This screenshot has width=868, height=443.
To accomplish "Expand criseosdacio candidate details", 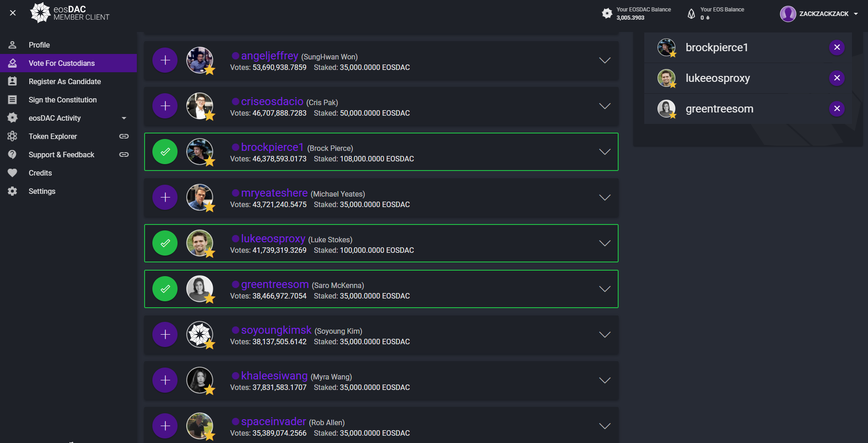I will point(605,106).
